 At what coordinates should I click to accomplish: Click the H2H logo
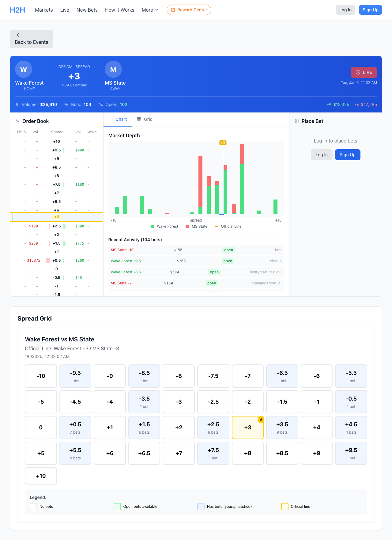pos(17,10)
